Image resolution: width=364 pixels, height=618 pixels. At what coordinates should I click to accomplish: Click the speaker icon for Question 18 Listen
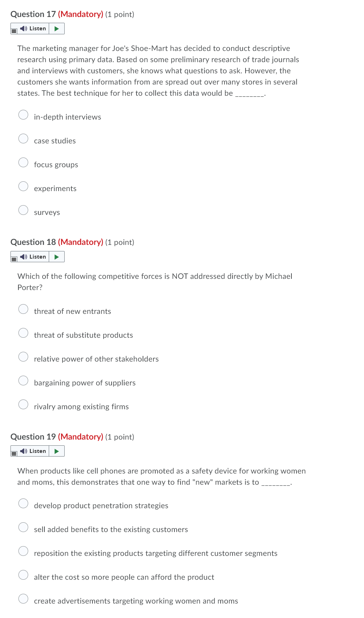tap(23, 256)
